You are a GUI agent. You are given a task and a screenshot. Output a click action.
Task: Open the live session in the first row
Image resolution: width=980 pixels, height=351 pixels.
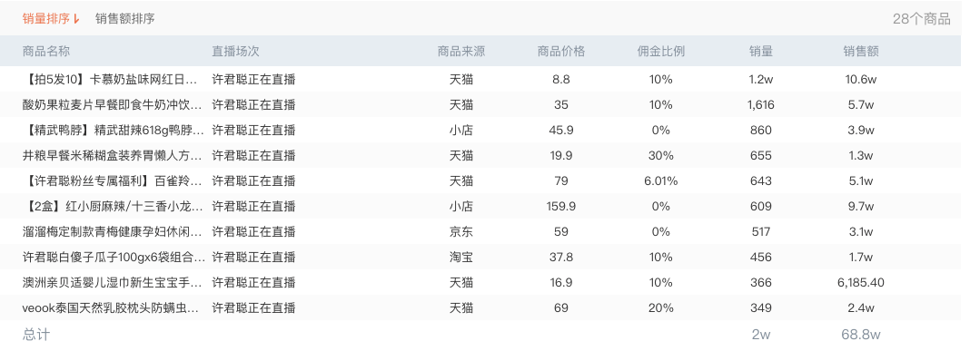tap(253, 79)
